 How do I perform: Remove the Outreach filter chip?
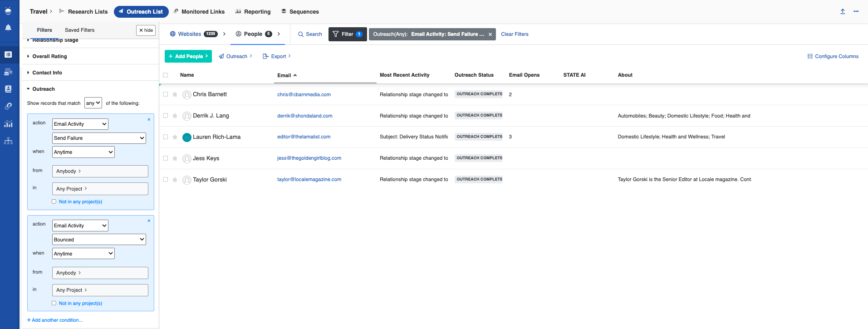490,34
